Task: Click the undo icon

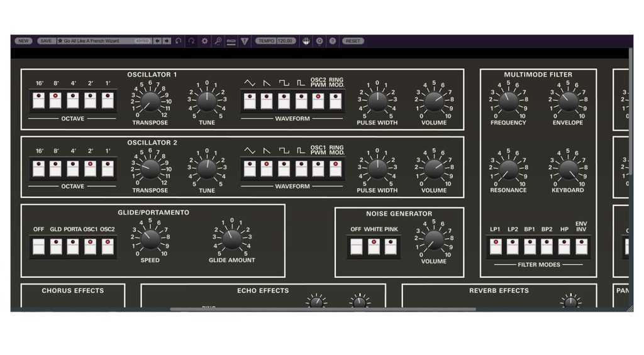Action: pos(178,41)
